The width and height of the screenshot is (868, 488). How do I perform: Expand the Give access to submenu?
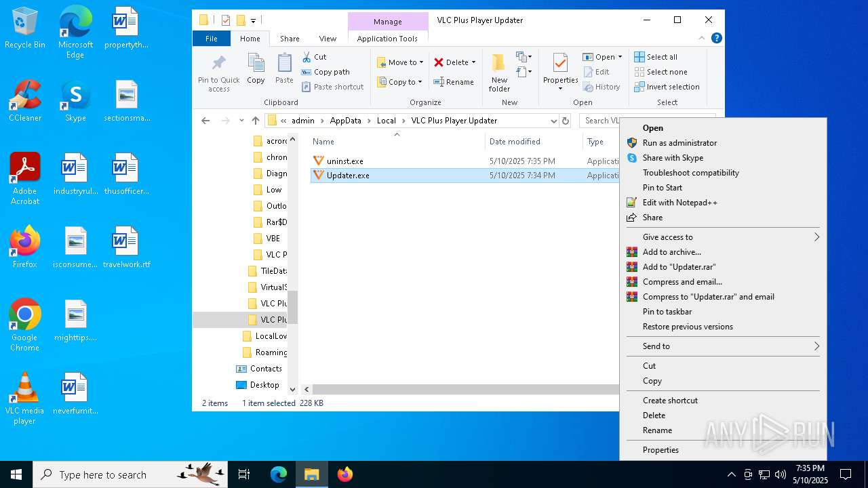(x=723, y=237)
